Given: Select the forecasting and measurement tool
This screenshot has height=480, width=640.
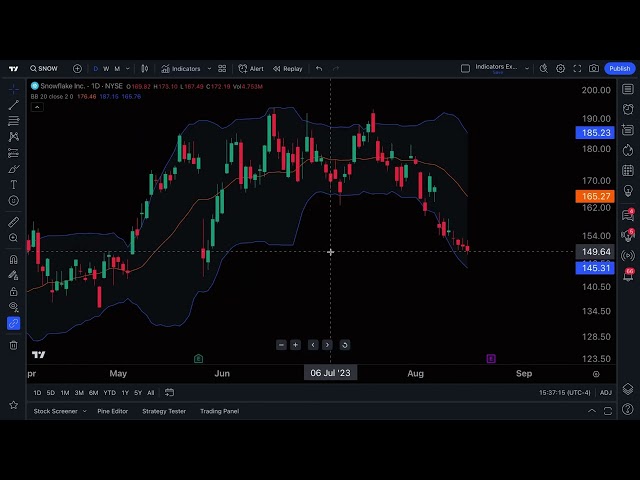Looking at the screenshot, I should click(x=13, y=153).
